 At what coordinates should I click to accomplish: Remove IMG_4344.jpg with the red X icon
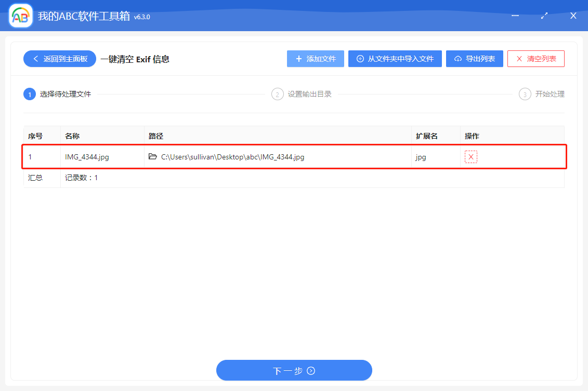point(471,156)
